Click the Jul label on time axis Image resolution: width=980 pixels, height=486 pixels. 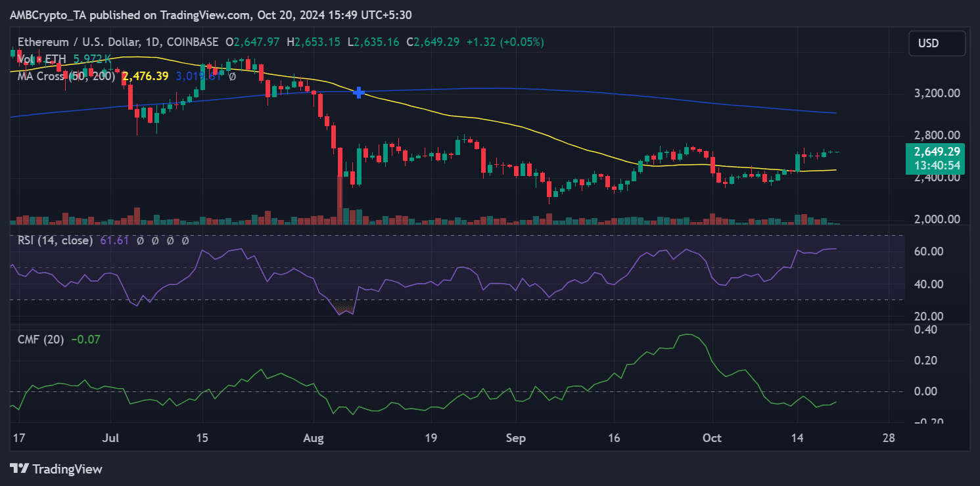tap(110, 438)
